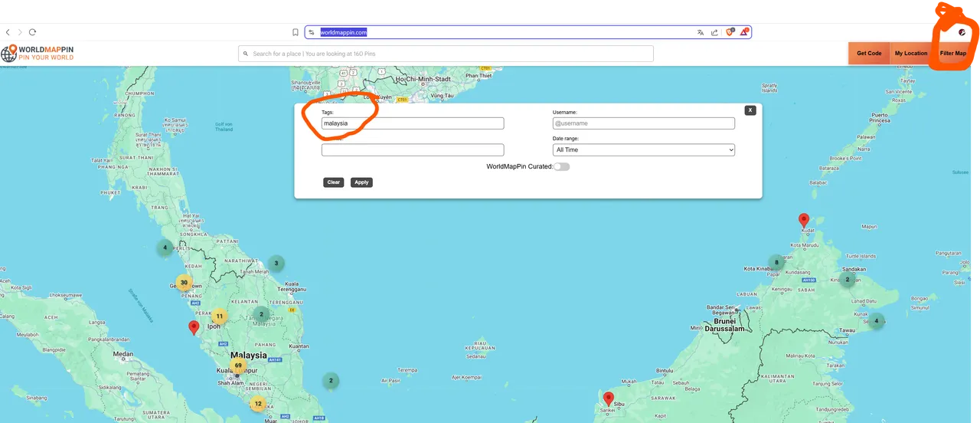Select the red pin at Kudat
Viewport: 980px width, 423px height.
[804, 220]
